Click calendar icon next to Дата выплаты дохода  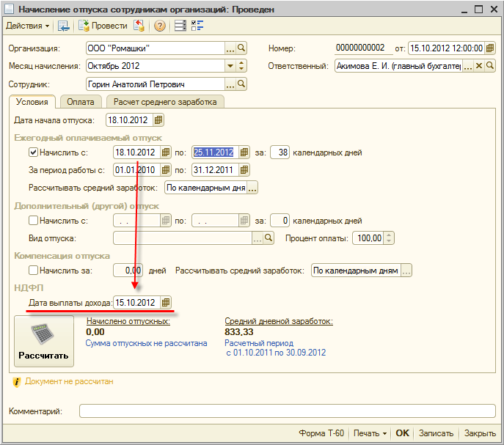coord(166,302)
